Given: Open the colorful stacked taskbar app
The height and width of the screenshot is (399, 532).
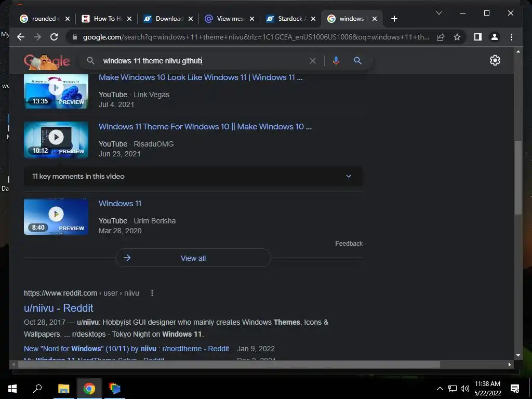Looking at the screenshot, I should 115,389.
